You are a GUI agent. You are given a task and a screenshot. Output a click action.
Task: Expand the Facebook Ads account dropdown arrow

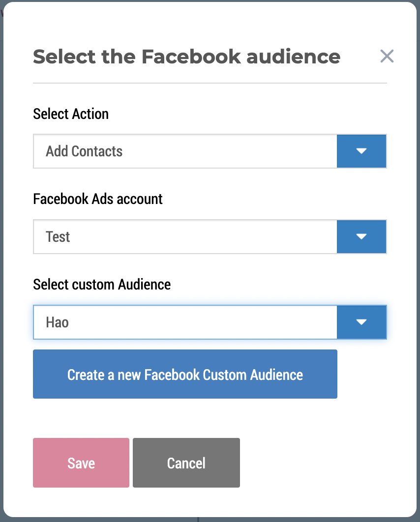[x=361, y=237]
